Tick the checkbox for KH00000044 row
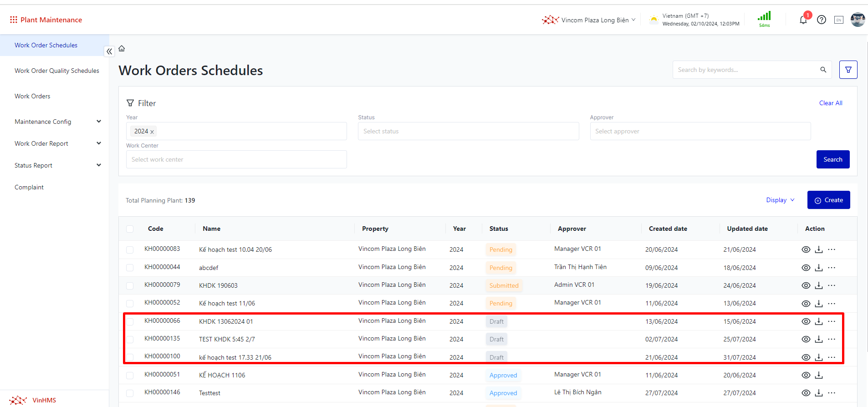 point(130,268)
